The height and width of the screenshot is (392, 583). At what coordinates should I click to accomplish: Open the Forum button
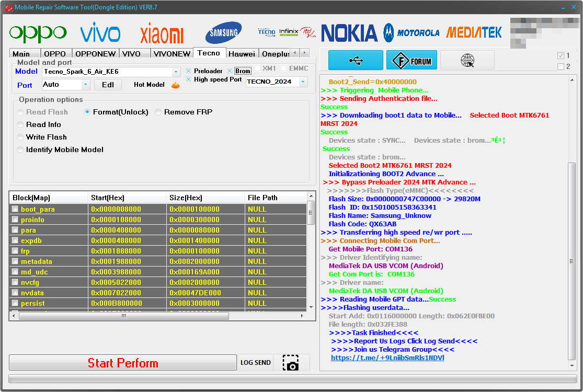click(411, 60)
